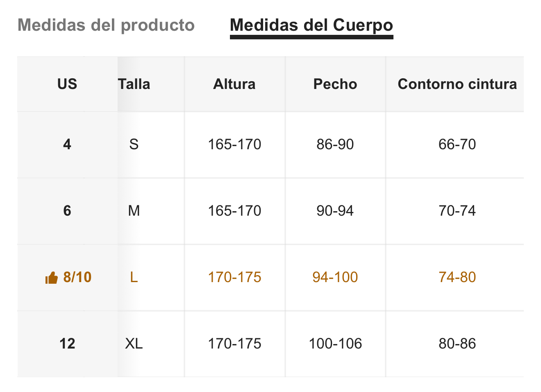Click the US column header
541x392 pixels.
(x=67, y=84)
